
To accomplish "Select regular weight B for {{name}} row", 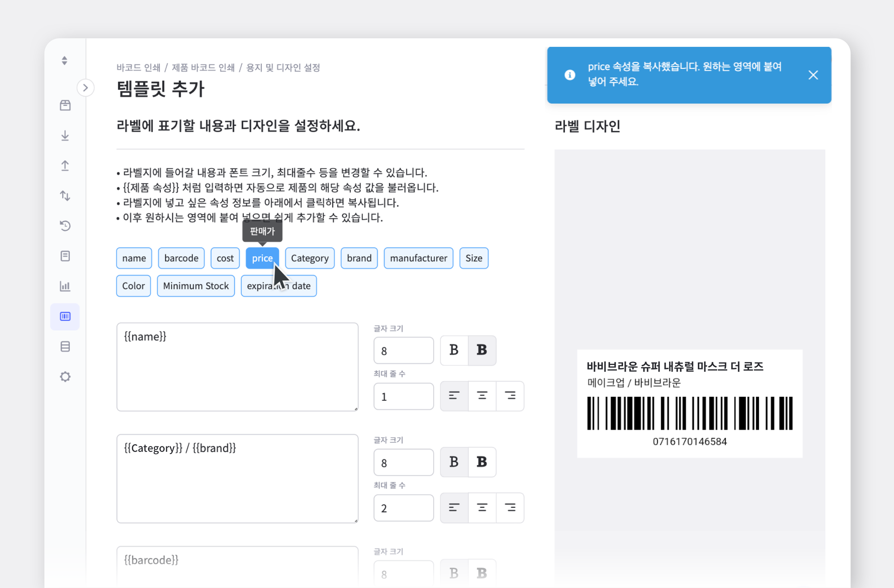I will [x=454, y=350].
